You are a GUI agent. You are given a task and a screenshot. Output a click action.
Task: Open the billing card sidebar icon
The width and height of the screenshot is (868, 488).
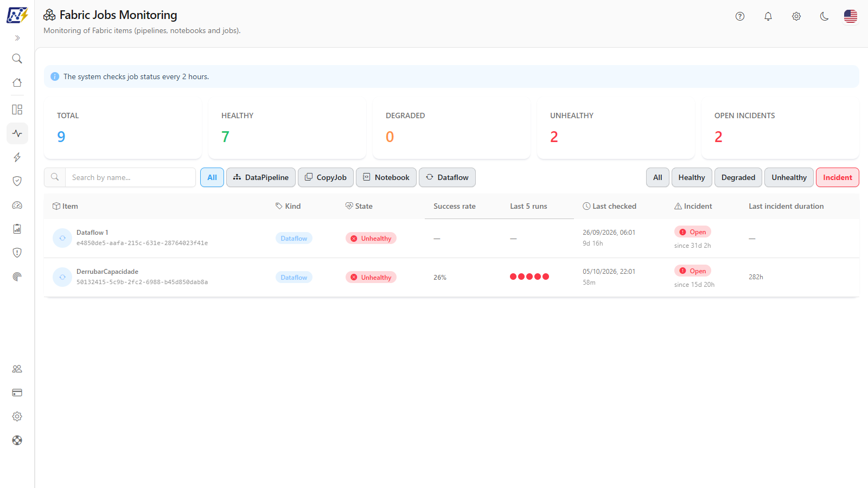click(17, 393)
